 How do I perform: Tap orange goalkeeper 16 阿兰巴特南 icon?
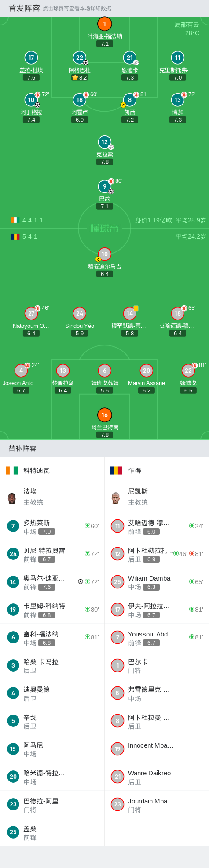(105, 415)
